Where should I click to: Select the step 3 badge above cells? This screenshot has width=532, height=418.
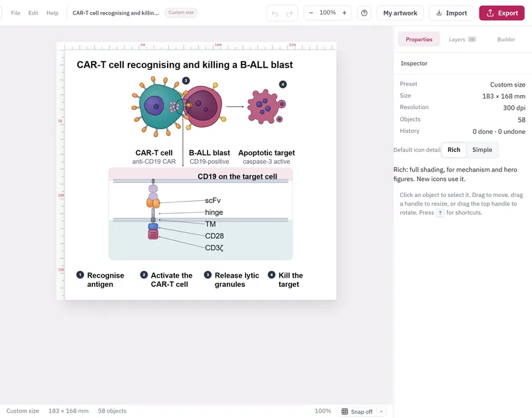[186, 81]
